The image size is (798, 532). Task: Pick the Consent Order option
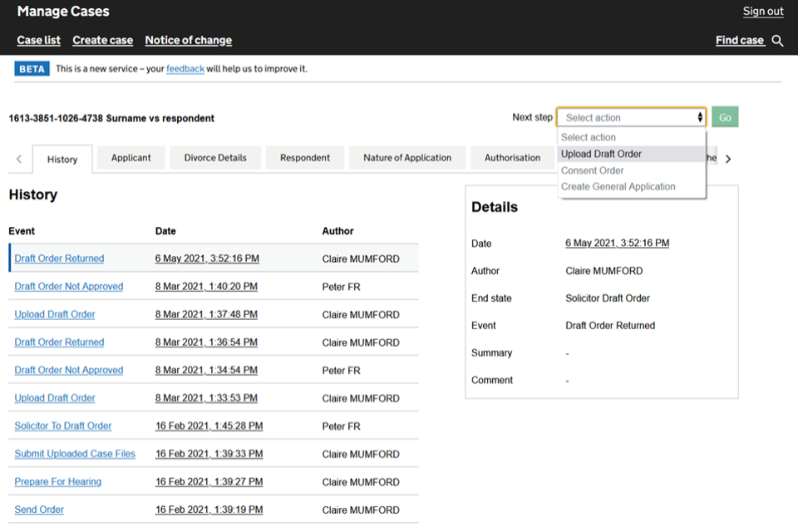[592, 170]
